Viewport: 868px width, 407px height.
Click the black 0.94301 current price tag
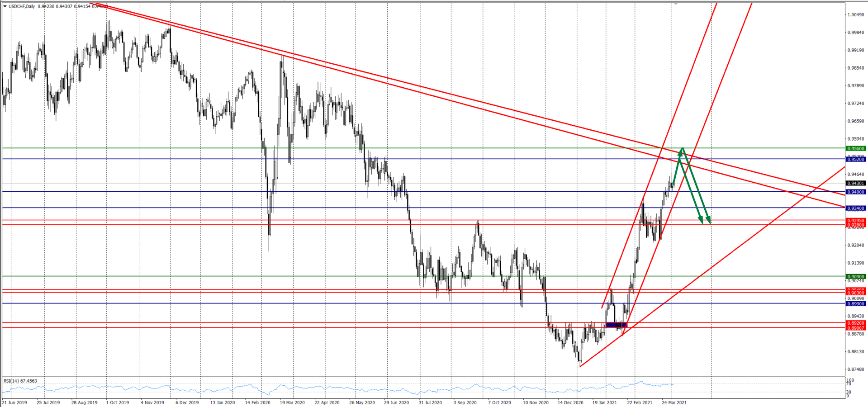point(855,183)
